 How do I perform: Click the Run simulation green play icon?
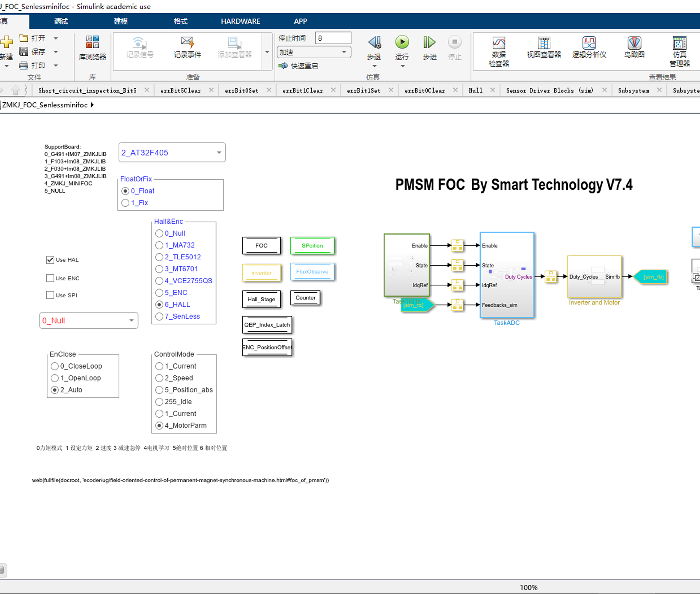(x=402, y=42)
